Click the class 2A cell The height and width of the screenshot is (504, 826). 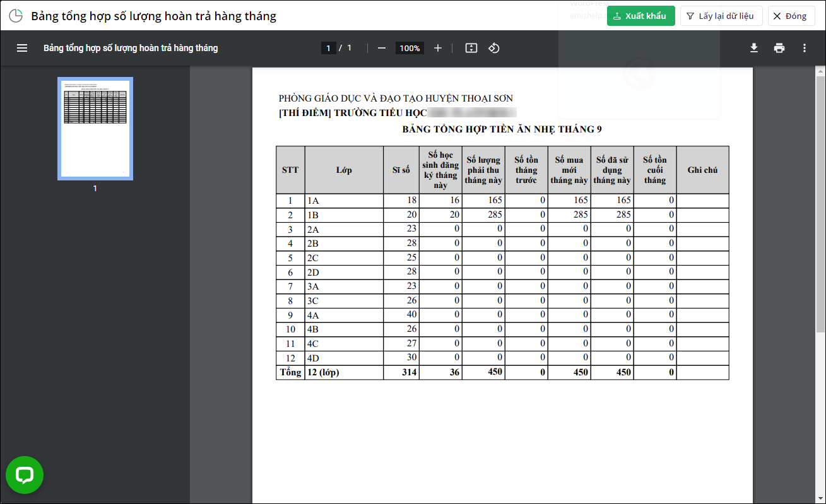[344, 229]
